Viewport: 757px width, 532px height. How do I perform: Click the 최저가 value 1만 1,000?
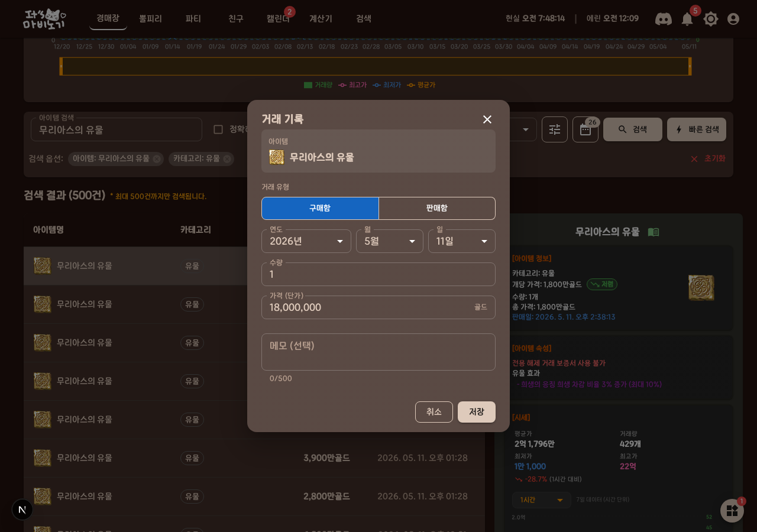[530, 466]
